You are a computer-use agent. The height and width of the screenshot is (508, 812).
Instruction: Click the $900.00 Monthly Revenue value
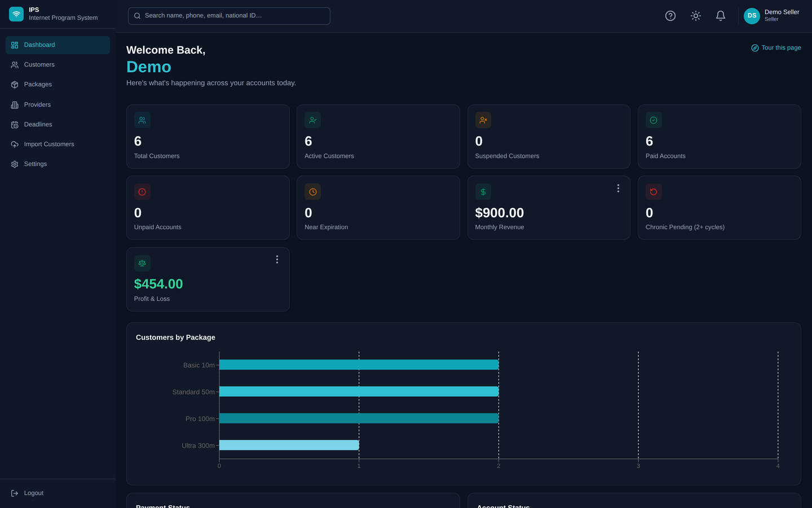[500, 213]
